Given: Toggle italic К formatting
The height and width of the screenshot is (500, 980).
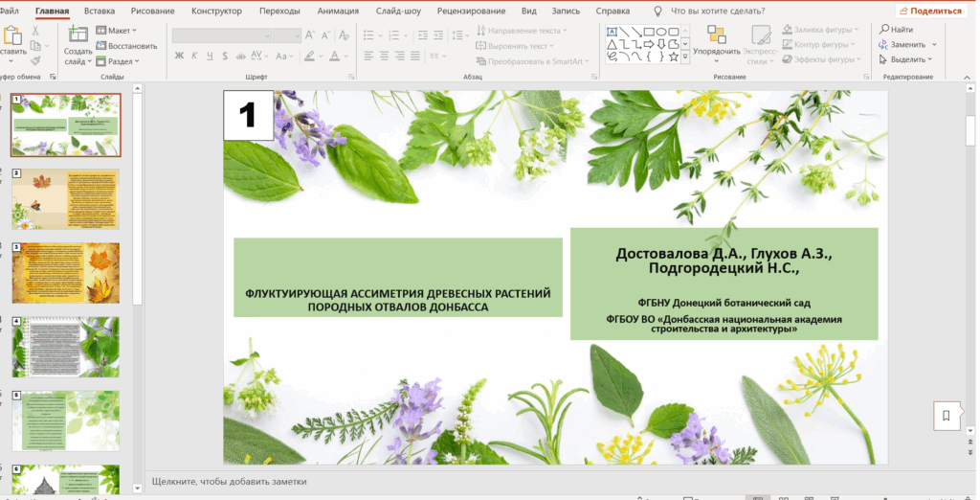Looking at the screenshot, I should click(x=194, y=56).
